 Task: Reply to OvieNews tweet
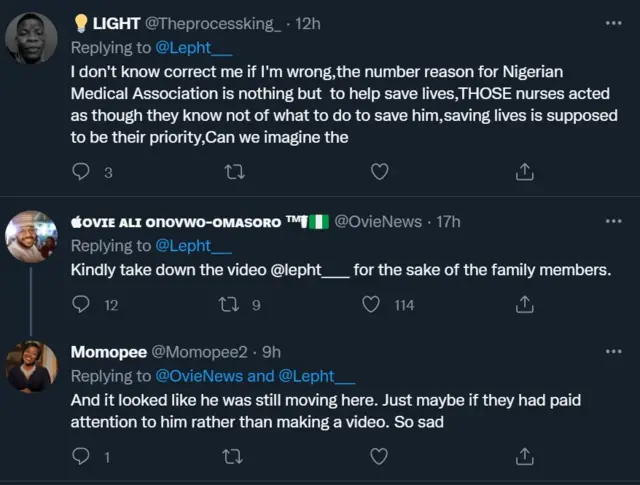click(x=84, y=305)
